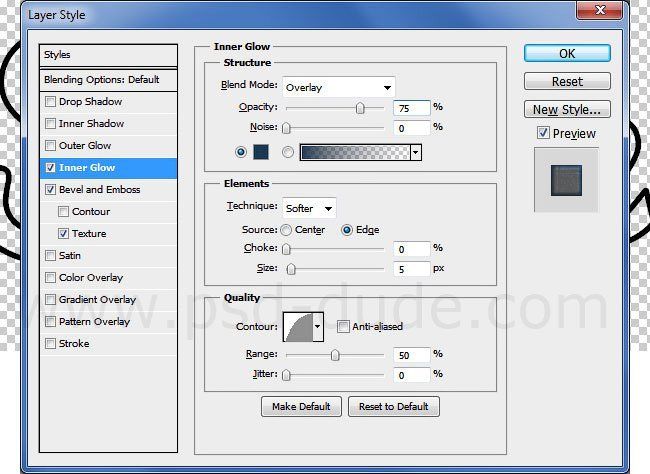The height and width of the screenshot is (474, 650).
Task: Tick the Satin checkbox
Action: 50,255
